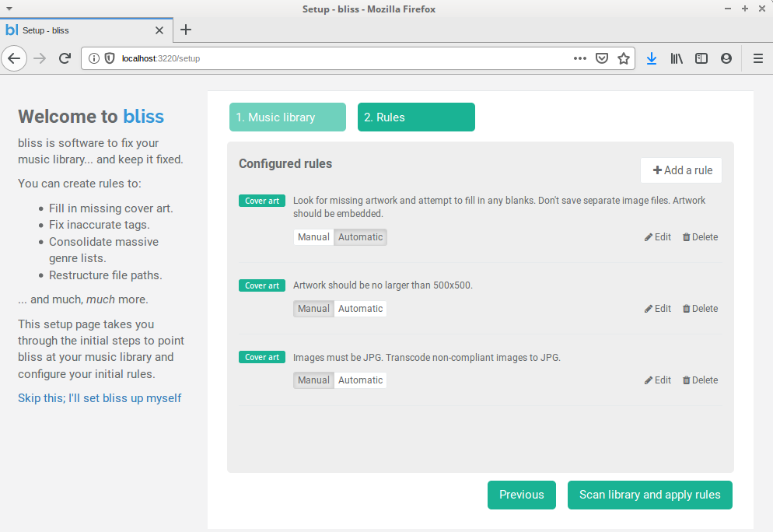Open page actions three-dot menu
The width and height of the screenshot is (773, 532).
point(580,58)
